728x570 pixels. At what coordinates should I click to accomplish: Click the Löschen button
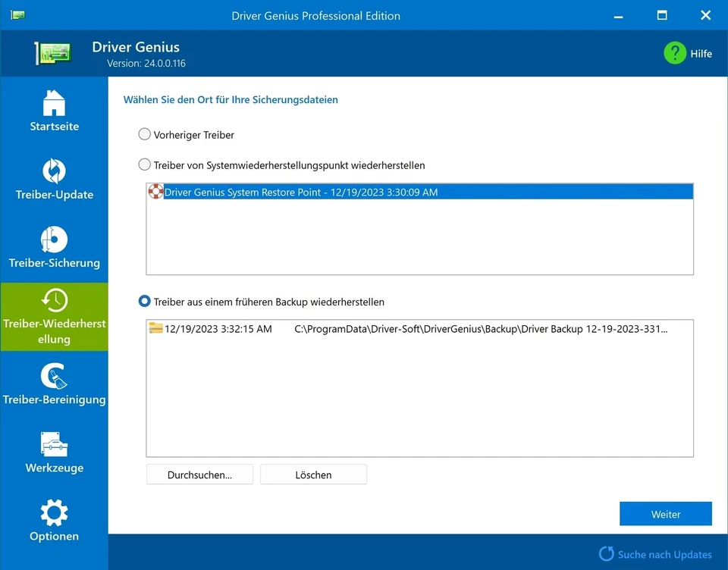point(313,474)
